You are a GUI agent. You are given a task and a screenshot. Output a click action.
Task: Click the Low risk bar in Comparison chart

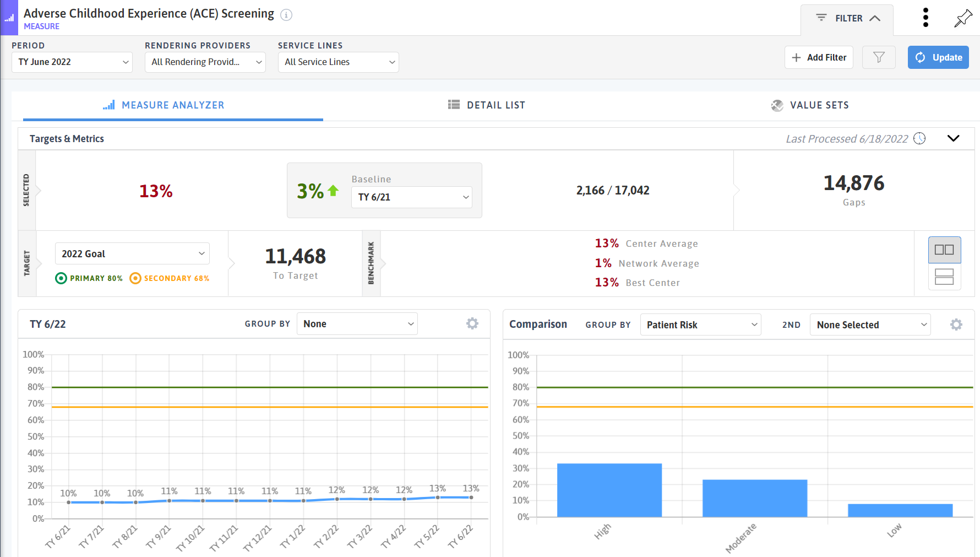(900, 510)
